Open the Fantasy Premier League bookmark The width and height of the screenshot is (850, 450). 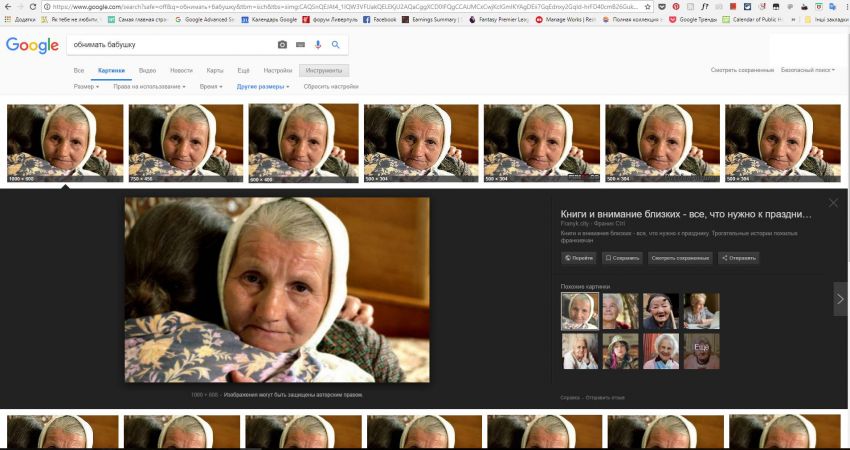coord(498,20)
